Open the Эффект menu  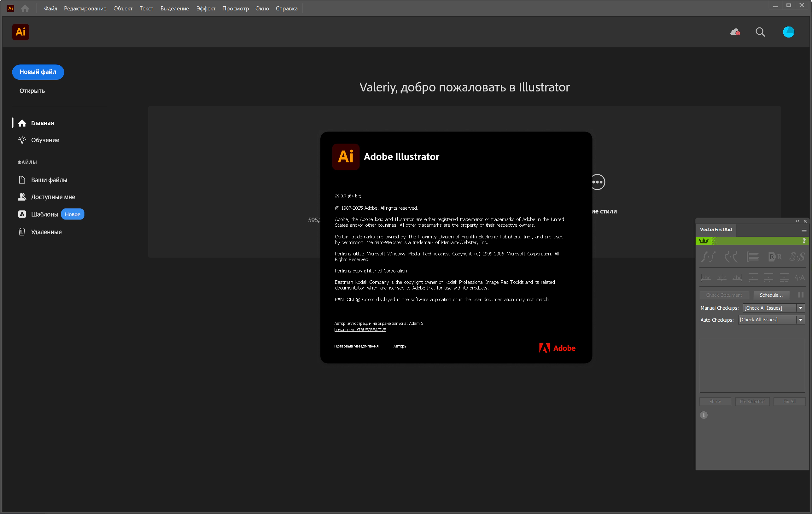[x=206, y=9]
